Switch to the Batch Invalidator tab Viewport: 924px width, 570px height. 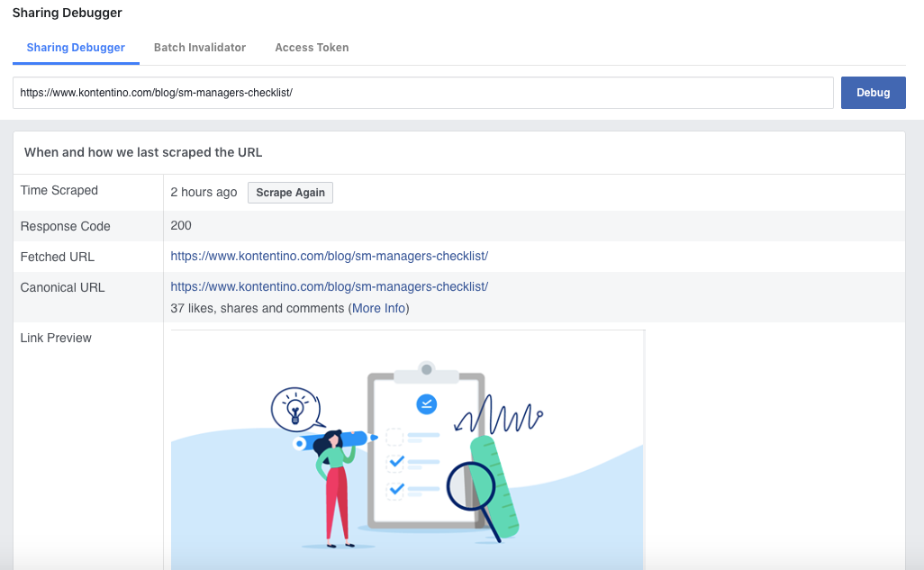(199, 47)
